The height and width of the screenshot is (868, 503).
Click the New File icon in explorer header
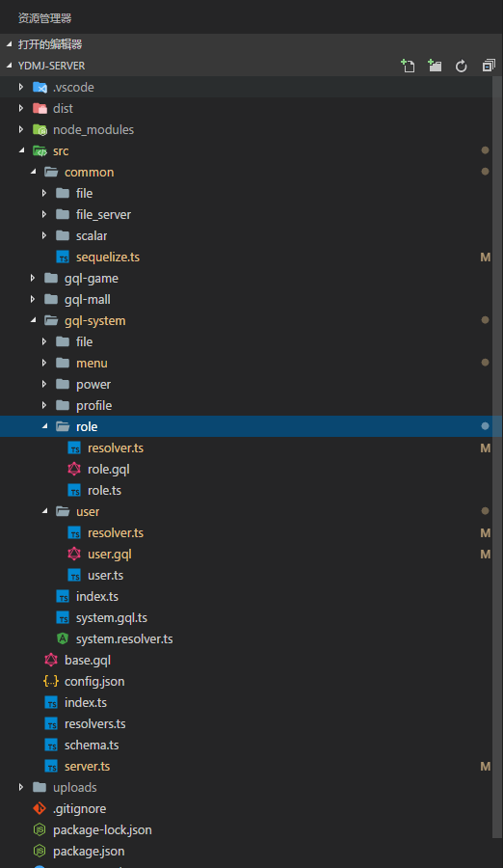[408, 66]
